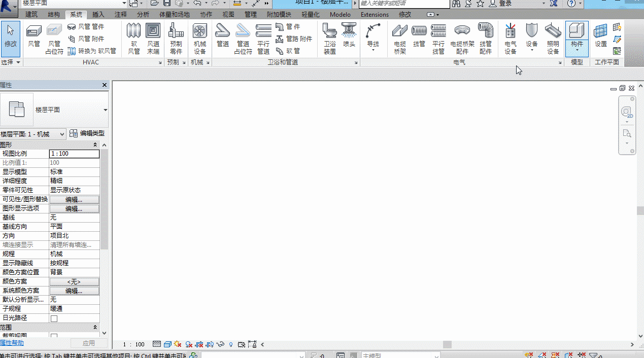Toggle shadows in view control bar
The width and height of the screenshot is (644, 358).
pos(189,345)
